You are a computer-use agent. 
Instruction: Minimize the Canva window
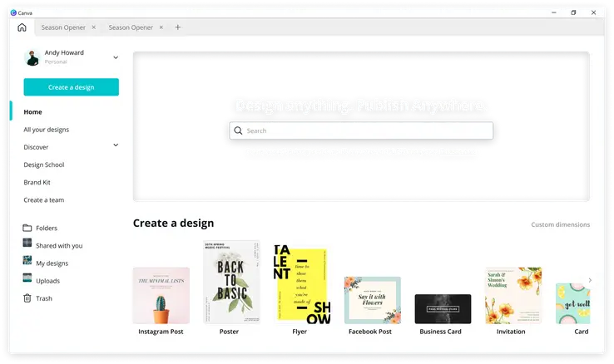[554, 12]
